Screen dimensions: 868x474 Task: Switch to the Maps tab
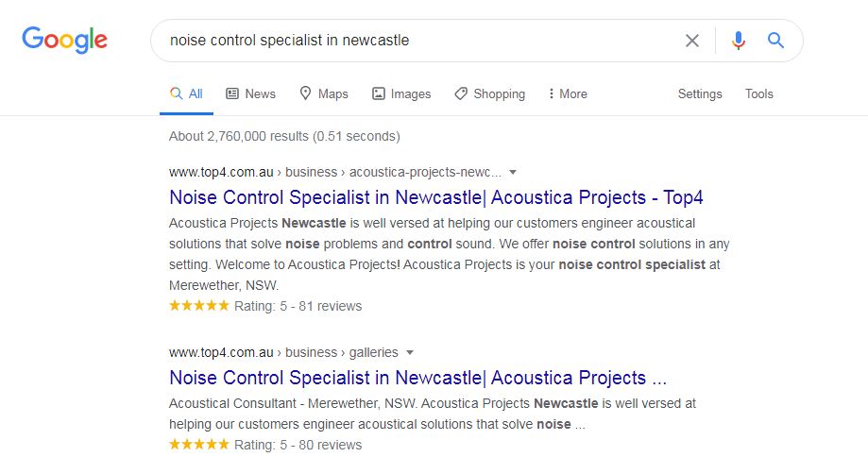click(323, 93)
